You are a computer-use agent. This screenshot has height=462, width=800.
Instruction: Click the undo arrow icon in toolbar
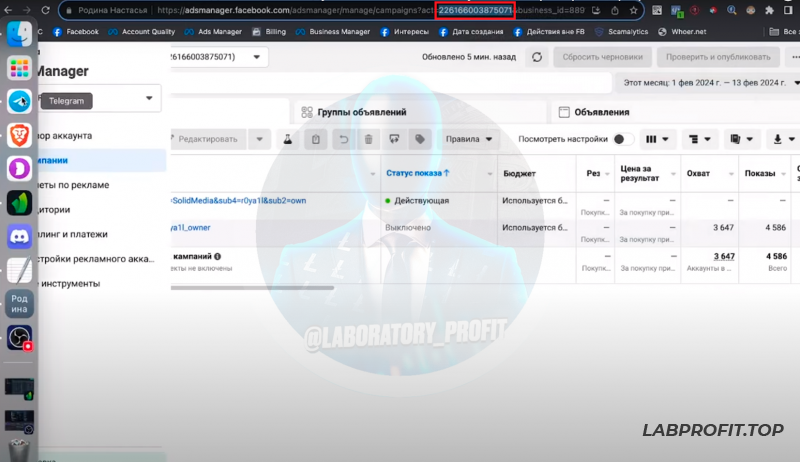[343, 139]
